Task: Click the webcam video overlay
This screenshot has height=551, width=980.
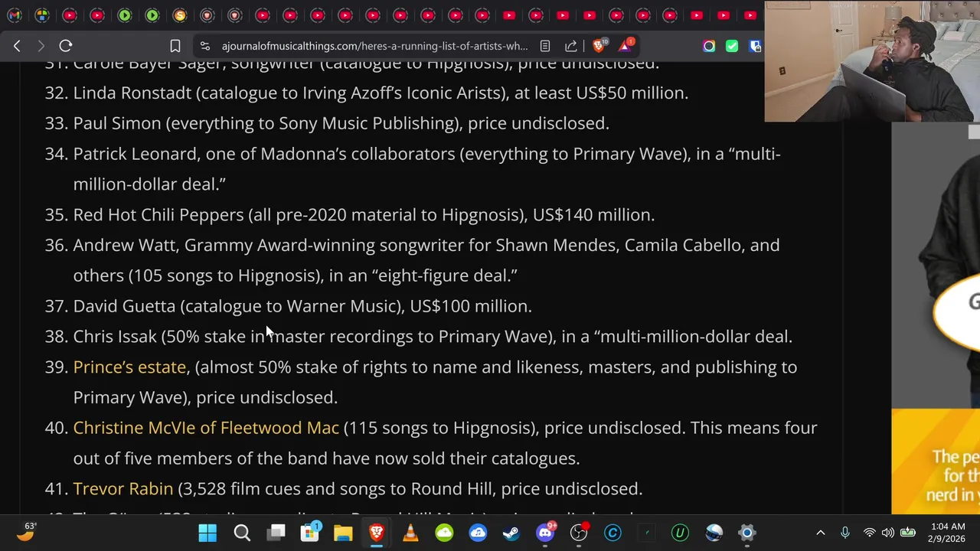Action: tap(872, 61)
